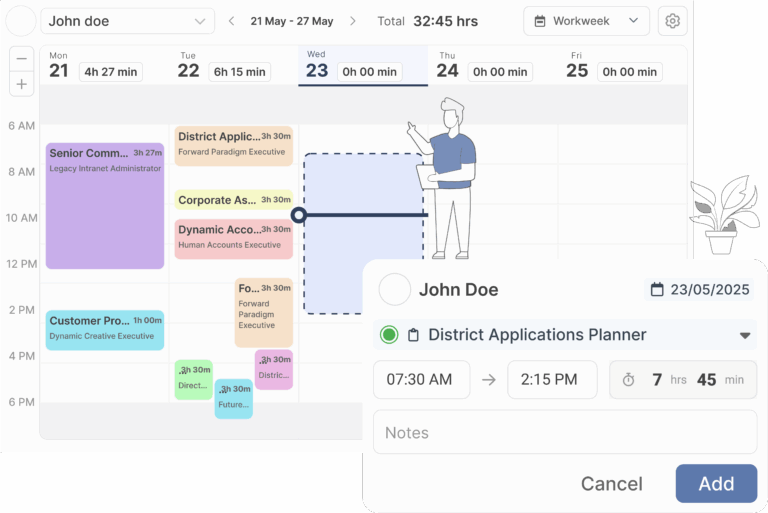Expand the District Applications Planner project dropdown
Screen dimensions: 768x513
(744, 335)
